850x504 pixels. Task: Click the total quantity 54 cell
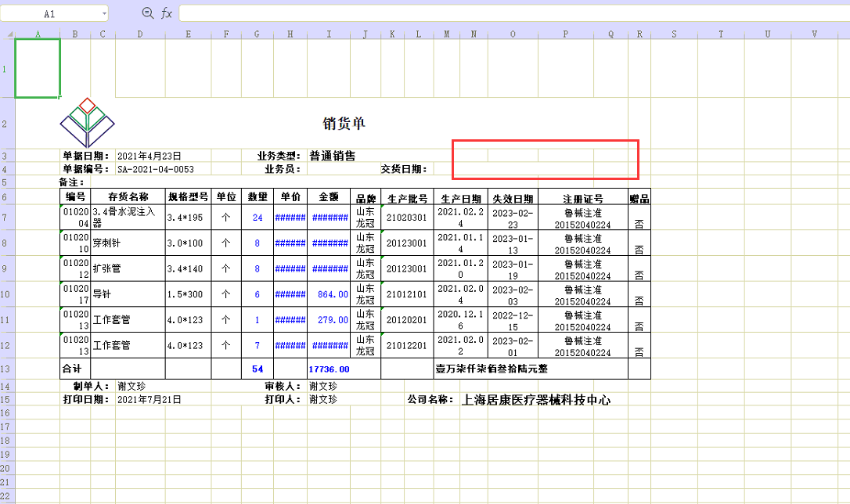point(258,369)
